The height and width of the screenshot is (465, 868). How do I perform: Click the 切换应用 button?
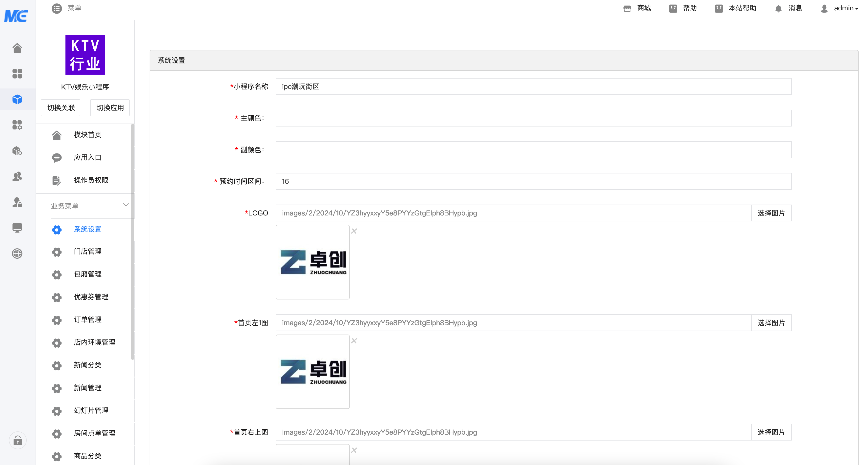[110, 107]
